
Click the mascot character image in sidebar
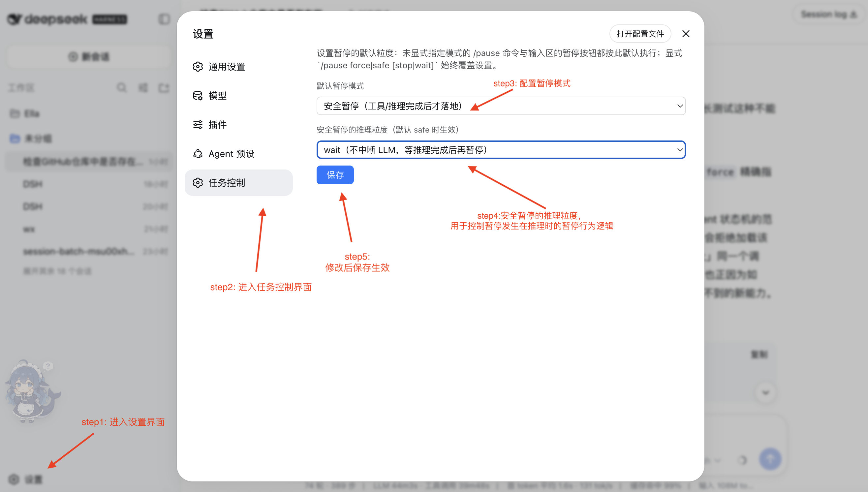click(33, 391)
